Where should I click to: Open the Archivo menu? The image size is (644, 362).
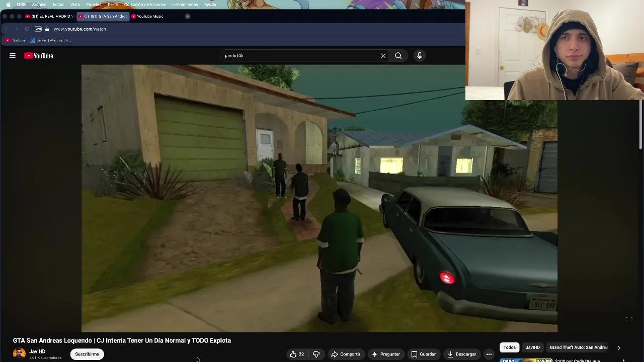(39, 5)
